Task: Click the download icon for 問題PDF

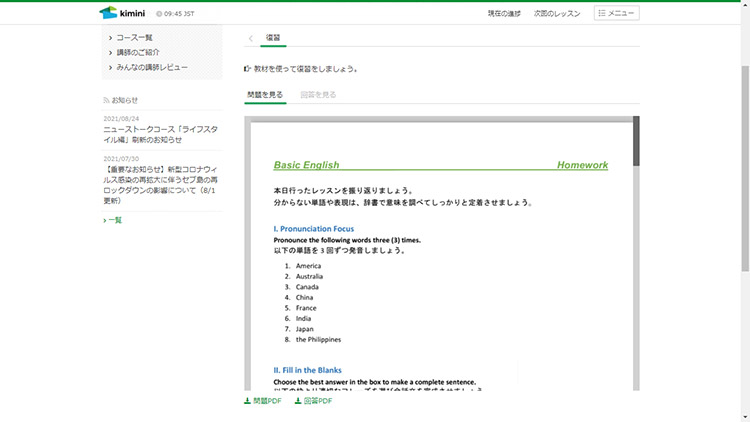Action: (x=248, y=401)
